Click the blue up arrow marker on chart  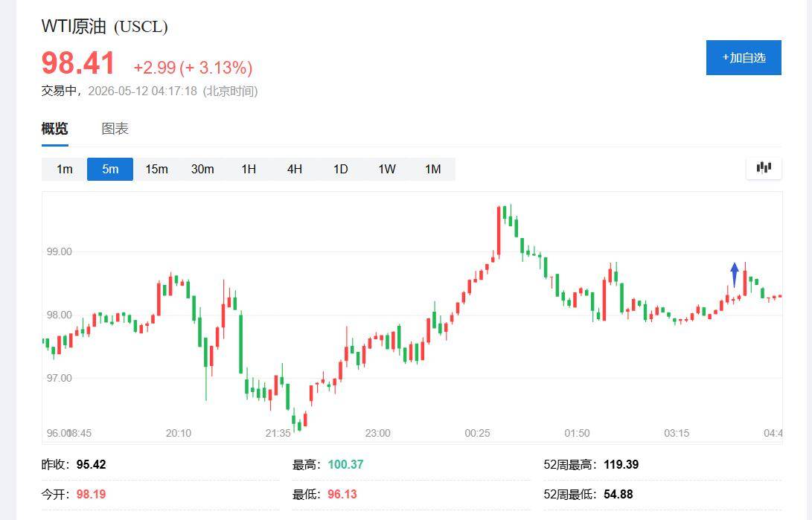point(735,275)
